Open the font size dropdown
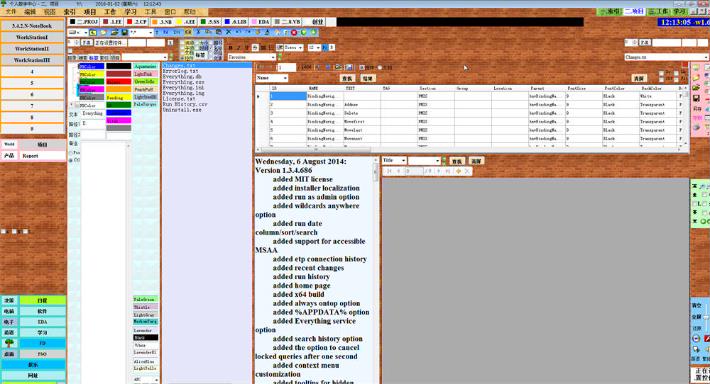710x384 pixels. point(318,47)
